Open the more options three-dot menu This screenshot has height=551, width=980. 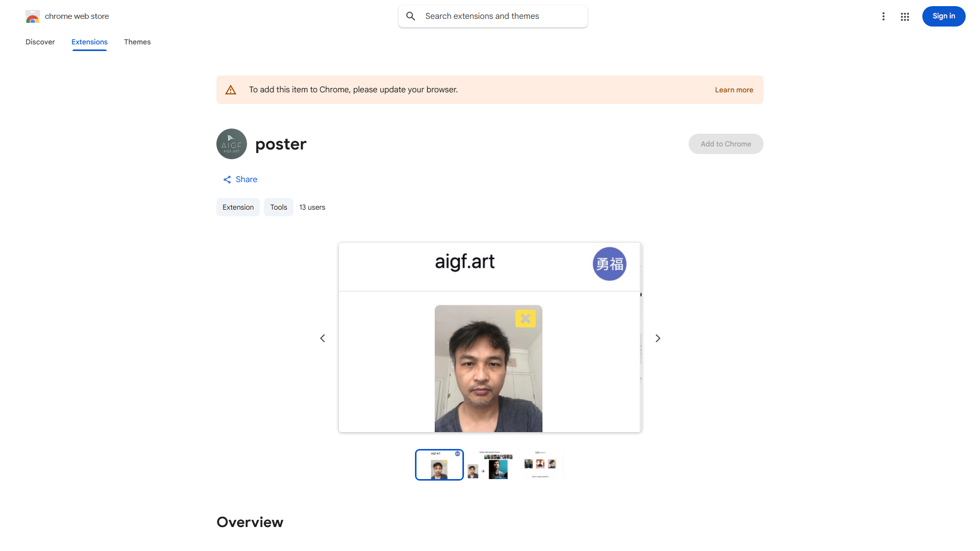coord(884,16)
